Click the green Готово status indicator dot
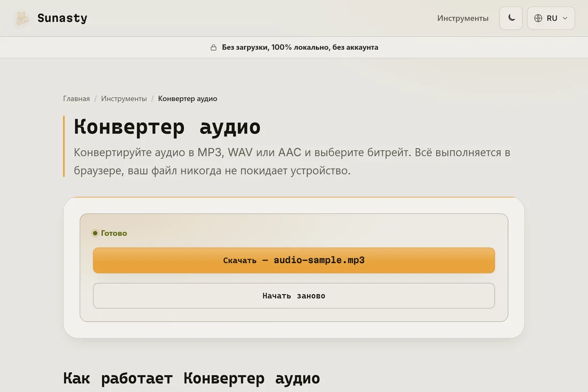Screen dimensions: 588x392 click(95, 233)
